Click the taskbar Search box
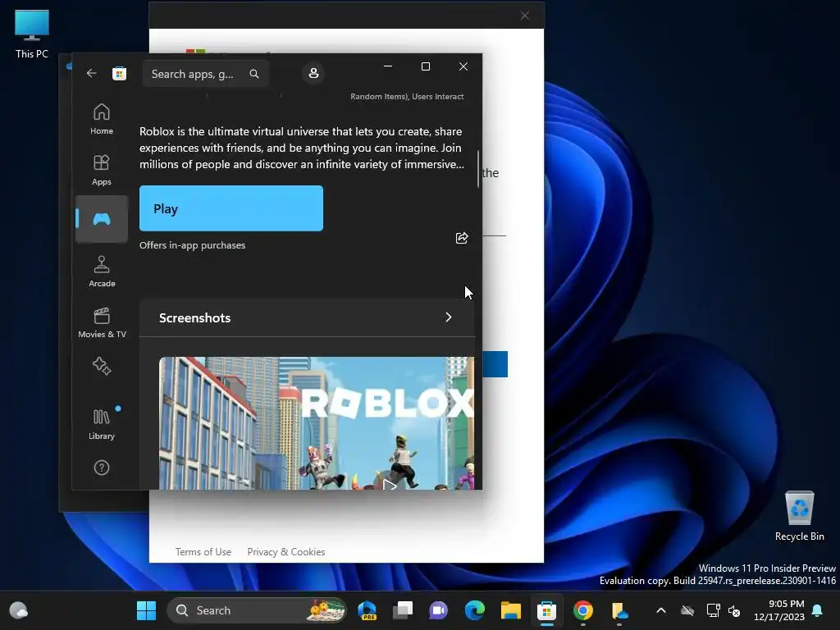This screenshot has width=840, height=630. point(257,610)
